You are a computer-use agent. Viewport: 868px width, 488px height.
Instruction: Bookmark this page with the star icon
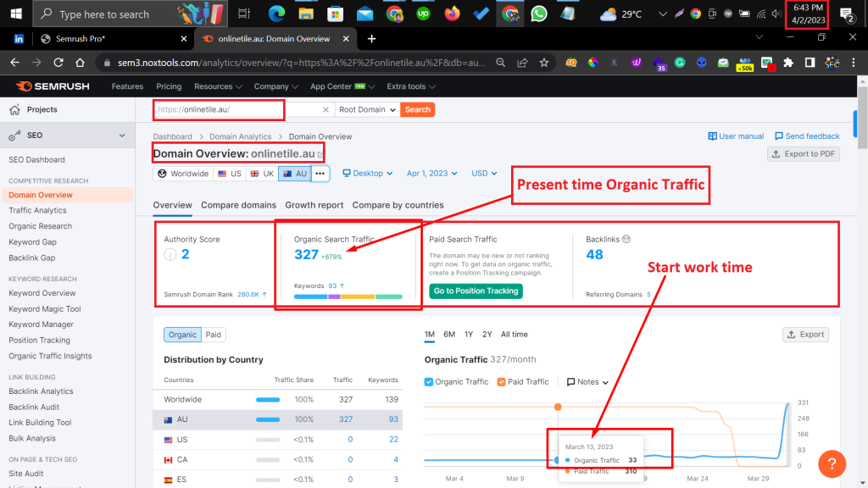click(x=544, y=63)
